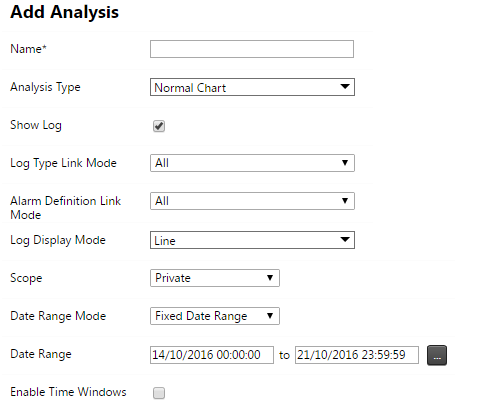Focus the Name text field
490x412 pixels.
click(x=252, y=49)
